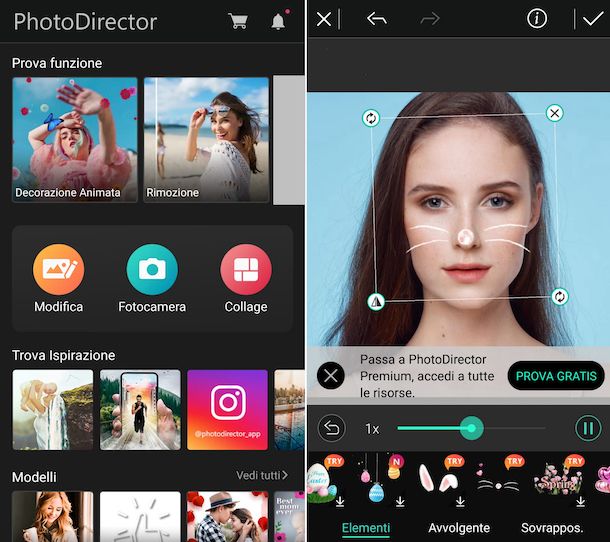Screen dimensions: 610x542
Task: Switch to the Elementi tab
Action: point(366,528)
